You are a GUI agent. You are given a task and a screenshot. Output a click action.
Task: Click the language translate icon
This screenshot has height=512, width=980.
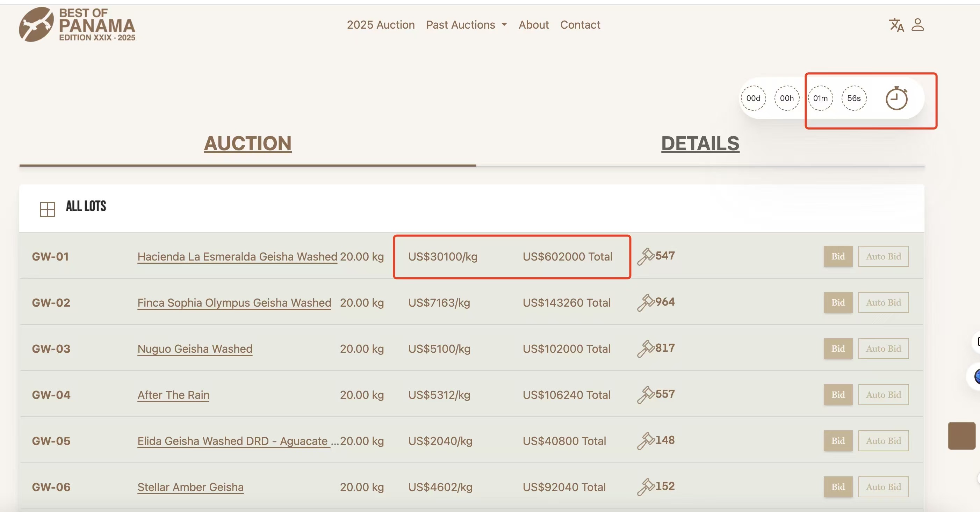click(896, 25)
